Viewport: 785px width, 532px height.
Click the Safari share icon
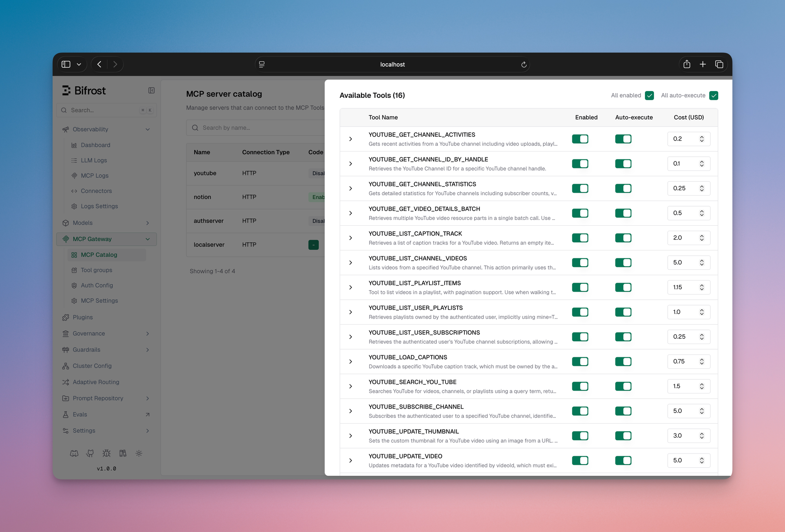(686, 64)
